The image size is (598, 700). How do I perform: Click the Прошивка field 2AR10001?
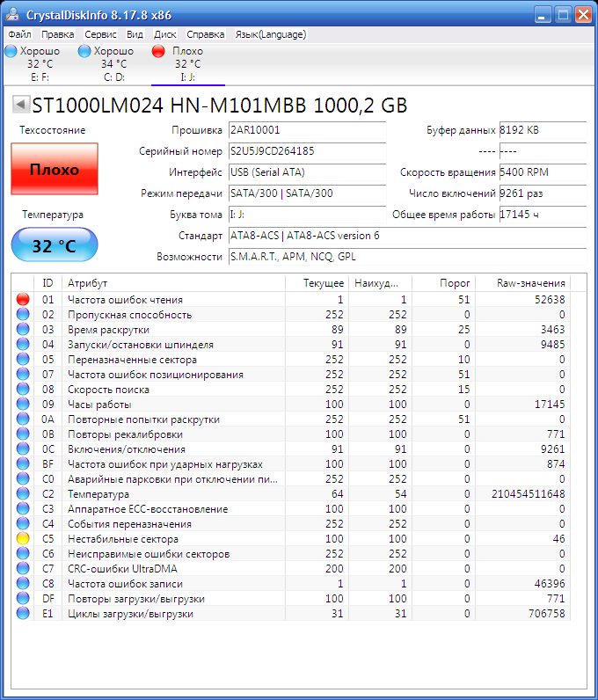click(307, 130)
